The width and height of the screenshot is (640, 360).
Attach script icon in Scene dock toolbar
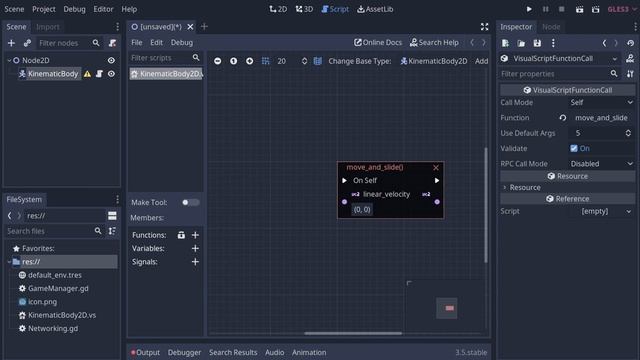point(112,43)
